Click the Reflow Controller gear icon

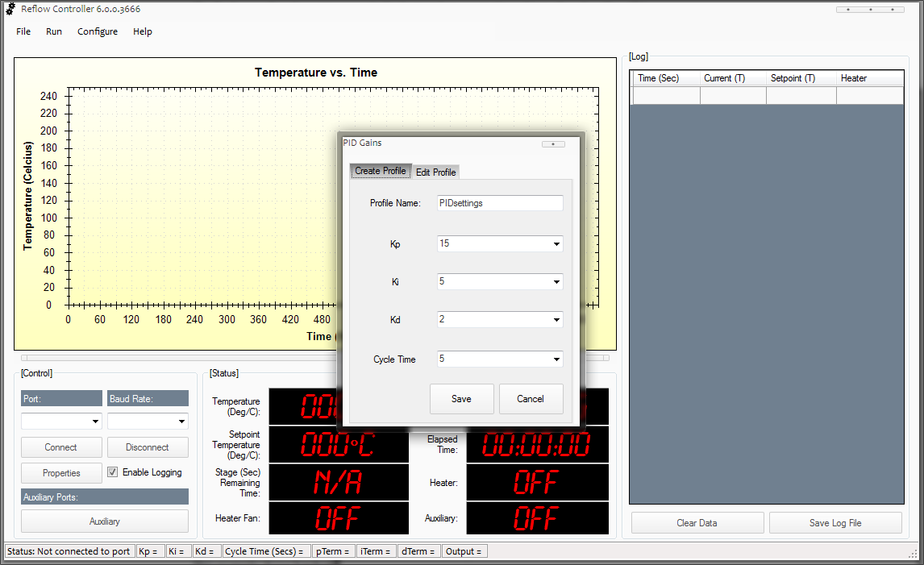pos(10,9)
